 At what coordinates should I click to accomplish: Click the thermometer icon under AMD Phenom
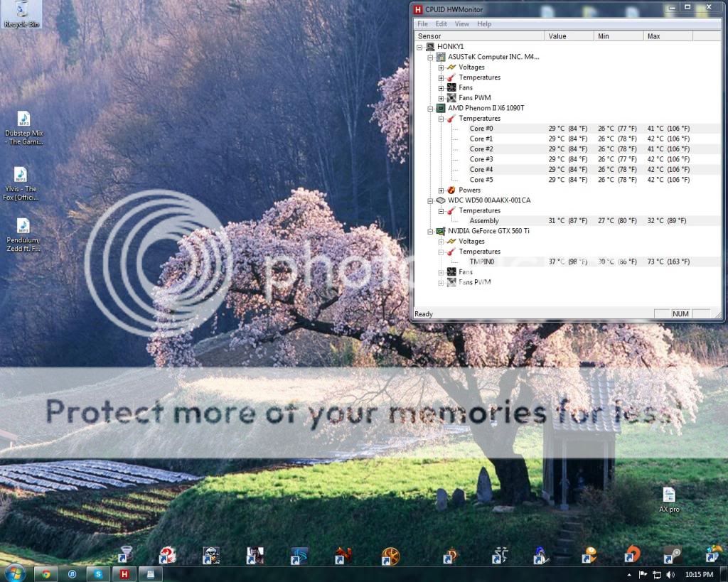coord(451,119)
